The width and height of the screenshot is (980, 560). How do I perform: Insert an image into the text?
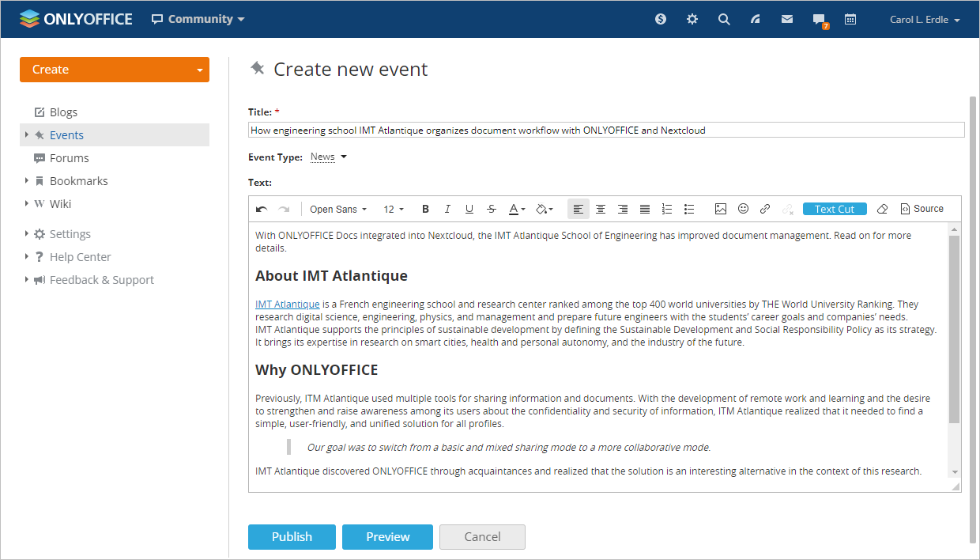point(720,209)
